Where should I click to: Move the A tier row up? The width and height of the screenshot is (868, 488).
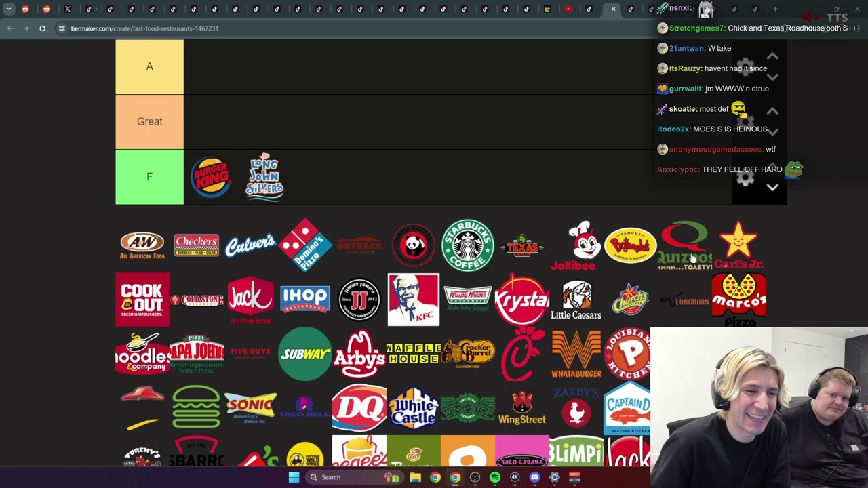point(772,56)
